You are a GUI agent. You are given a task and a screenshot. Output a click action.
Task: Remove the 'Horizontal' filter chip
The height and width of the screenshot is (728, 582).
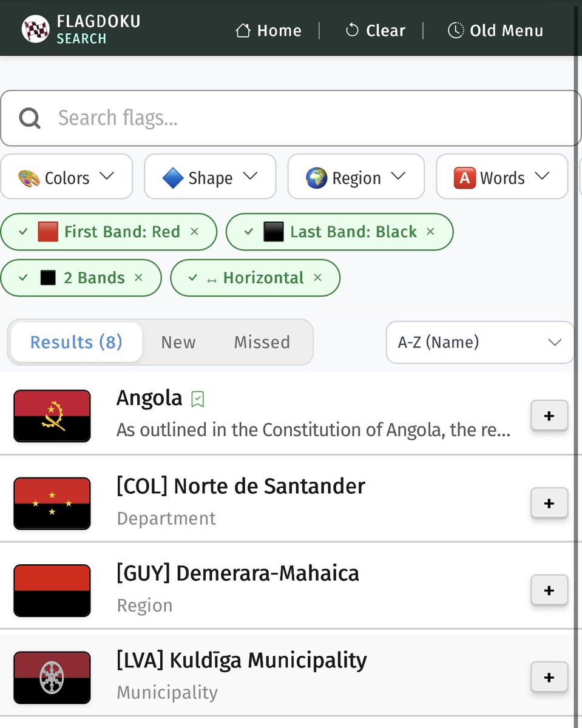coord(317,278)
